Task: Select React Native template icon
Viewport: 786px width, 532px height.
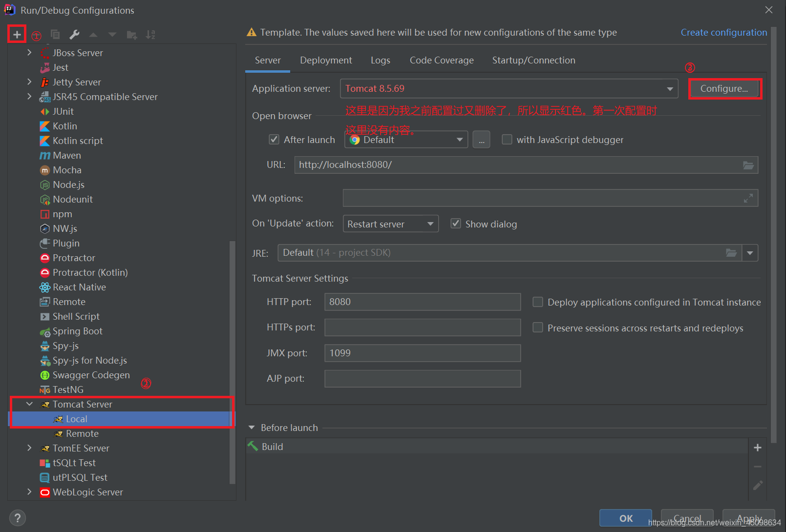Action: (45, 287)
